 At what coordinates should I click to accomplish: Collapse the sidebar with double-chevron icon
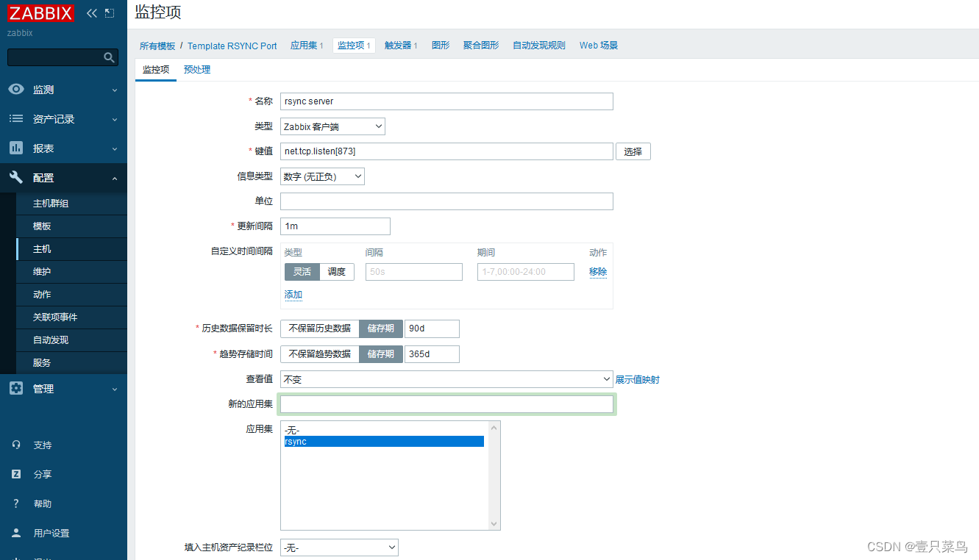click(91, 13)
